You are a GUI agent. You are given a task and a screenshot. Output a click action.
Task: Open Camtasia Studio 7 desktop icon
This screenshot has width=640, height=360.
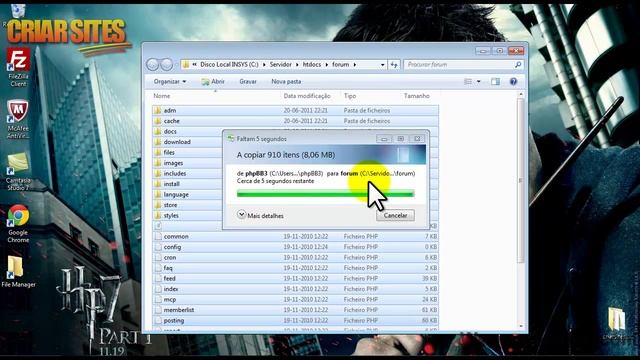(x=18, y=171)
